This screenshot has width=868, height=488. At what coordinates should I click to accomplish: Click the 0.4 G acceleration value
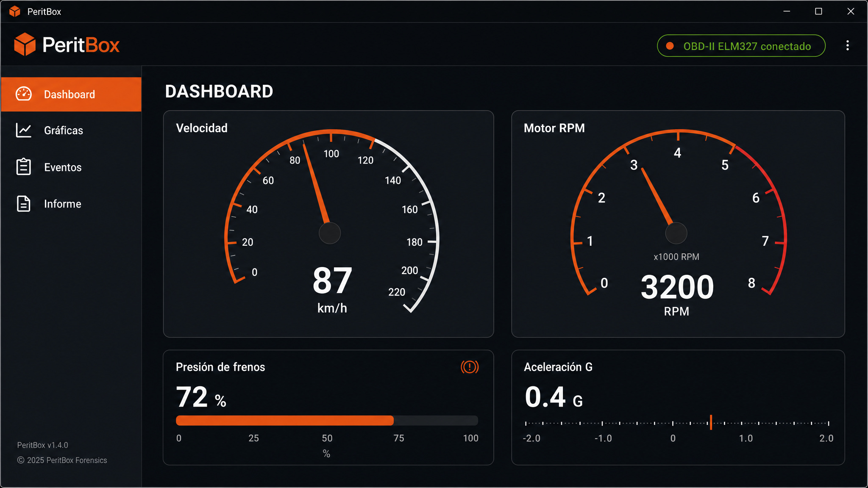click(x=554, y=397)
